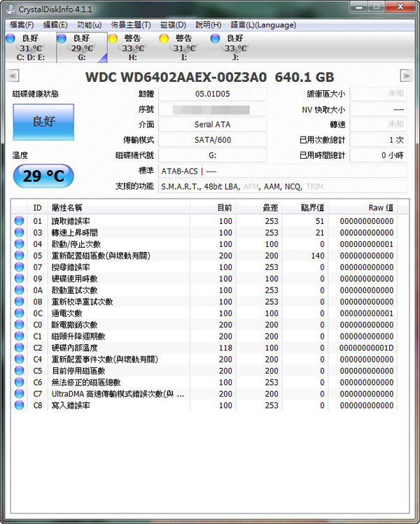Select the H: warning disk tab
The width and height of the screenshot is (420, 524).
[x=133, y=48]
